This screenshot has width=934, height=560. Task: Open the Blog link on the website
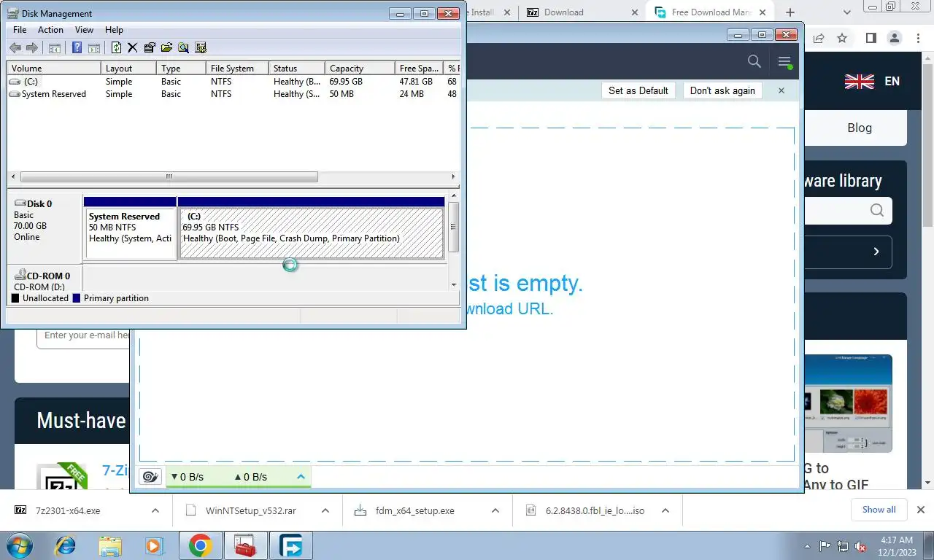pyautogui.click(x=859, y=128)
